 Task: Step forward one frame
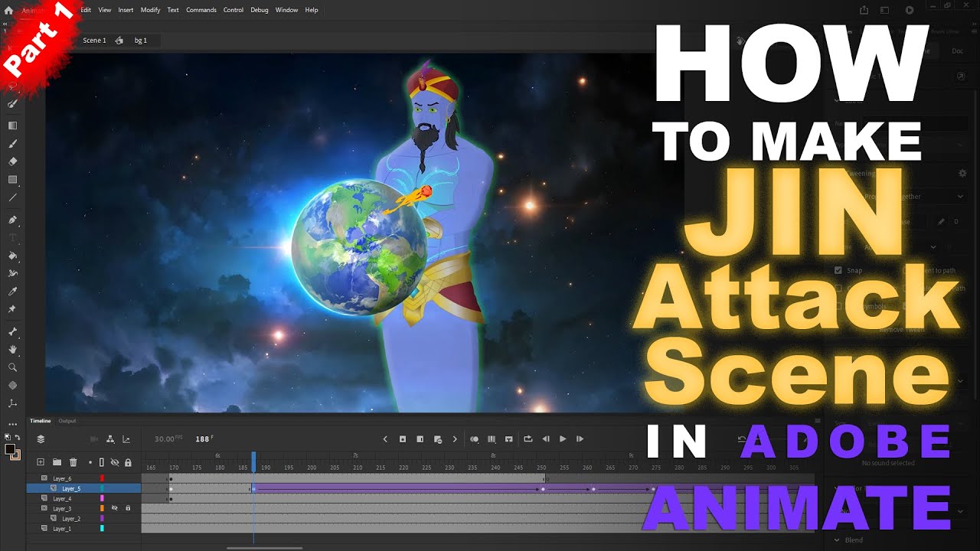pos(580,439)
